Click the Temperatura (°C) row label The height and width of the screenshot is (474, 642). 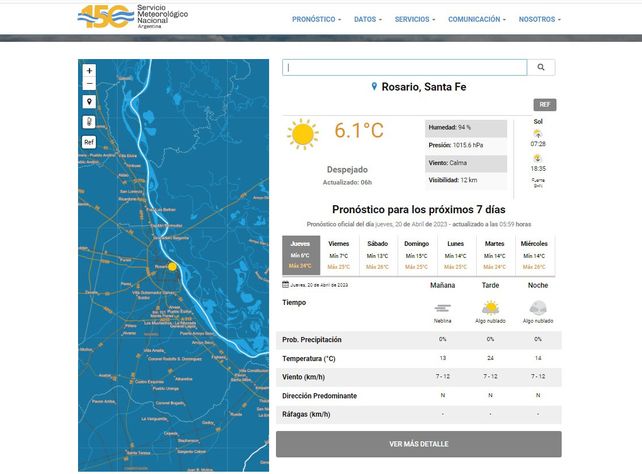(x=309, y=359)
